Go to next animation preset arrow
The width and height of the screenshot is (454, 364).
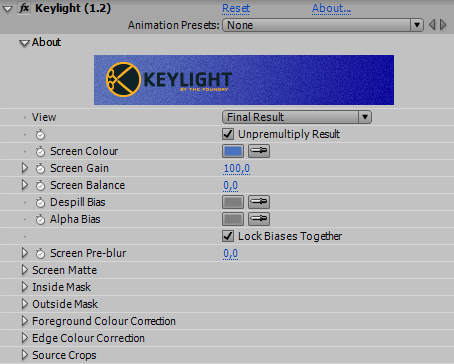pos(443,25)
